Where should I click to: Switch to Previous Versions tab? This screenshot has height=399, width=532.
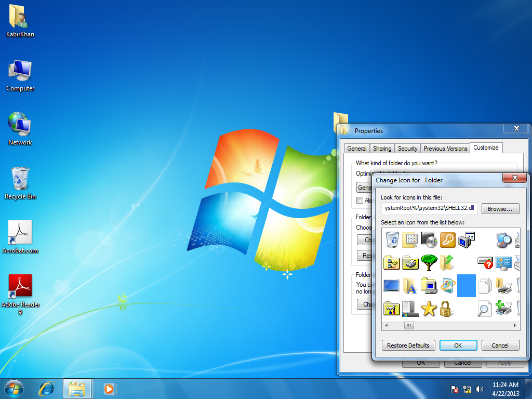pyautogui.click(x=445, y=148)
